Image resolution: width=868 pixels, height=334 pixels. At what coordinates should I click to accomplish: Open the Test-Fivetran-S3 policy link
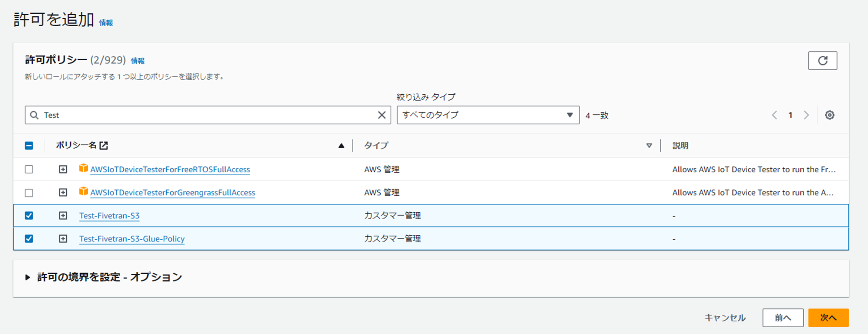[x=109, y=216]
